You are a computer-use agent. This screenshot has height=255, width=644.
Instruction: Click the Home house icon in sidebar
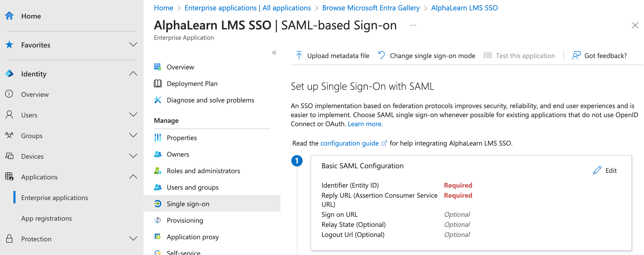(9, 16)
